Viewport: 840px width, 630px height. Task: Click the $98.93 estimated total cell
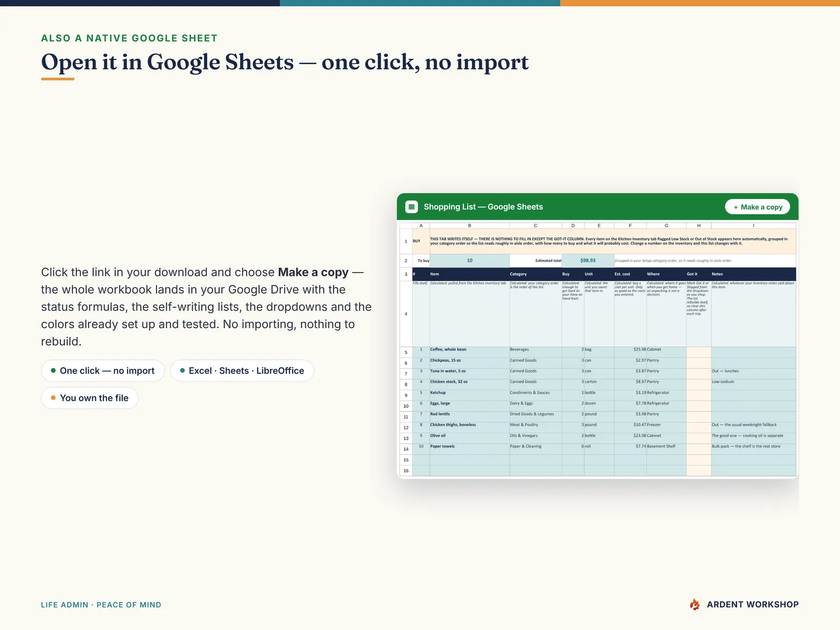(x=588, y=260)
